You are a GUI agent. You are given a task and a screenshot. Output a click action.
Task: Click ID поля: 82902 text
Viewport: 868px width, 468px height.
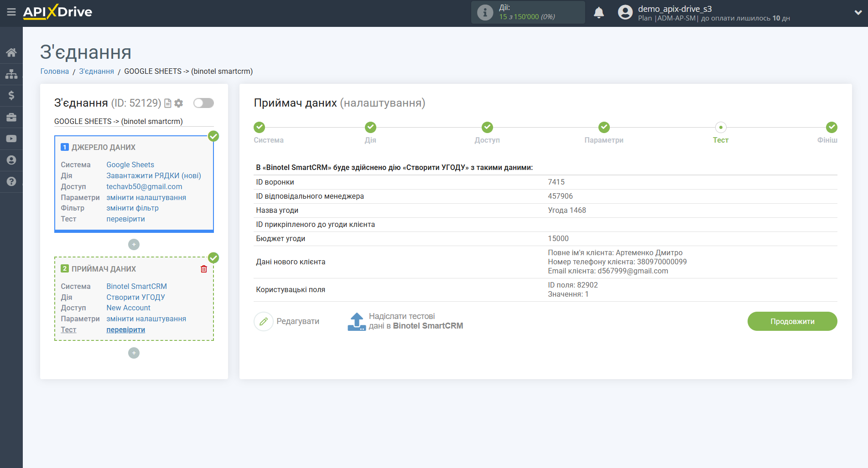pyautogui.click(x=572, y=285)
